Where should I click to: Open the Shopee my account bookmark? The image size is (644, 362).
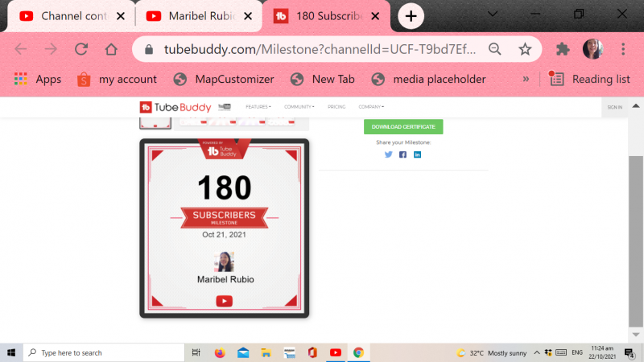pos(117,79)
